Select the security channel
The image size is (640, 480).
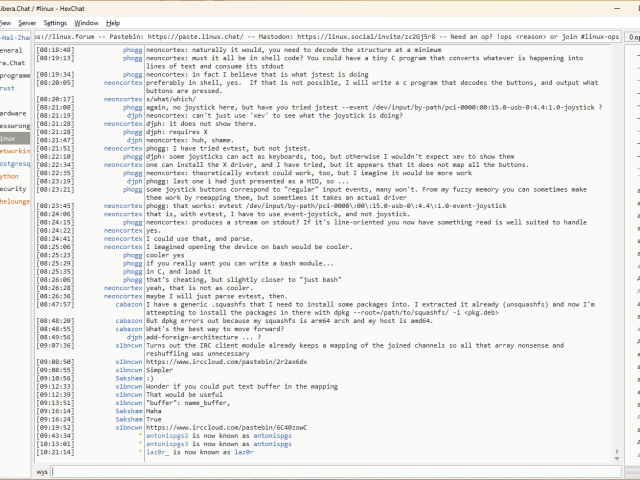click(x=13, y=188)
